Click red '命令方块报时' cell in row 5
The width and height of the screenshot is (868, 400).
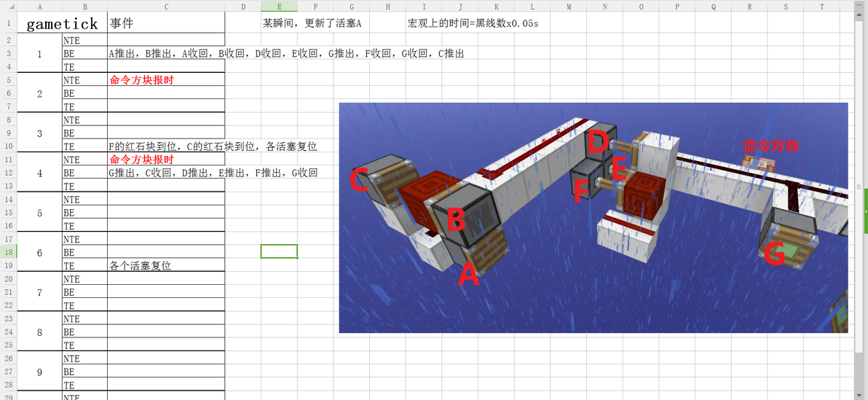tap(166, 79)
